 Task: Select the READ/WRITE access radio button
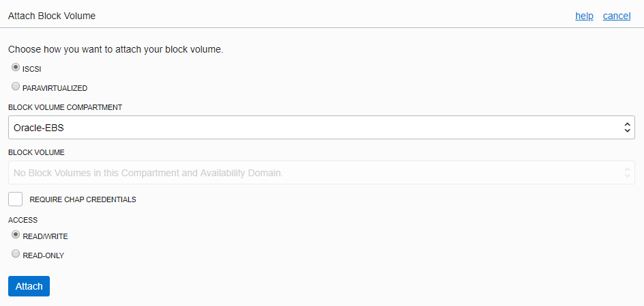pyautogui.click(x=16, y=234)
